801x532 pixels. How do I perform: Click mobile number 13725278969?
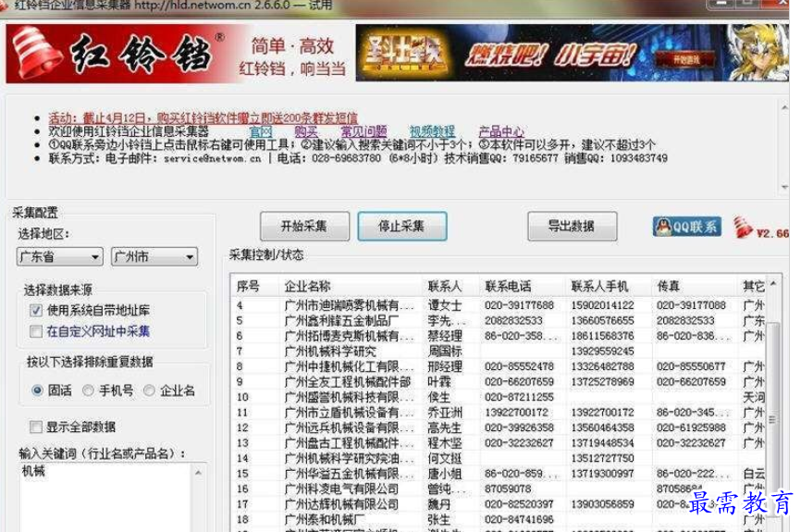coord(603,382)
